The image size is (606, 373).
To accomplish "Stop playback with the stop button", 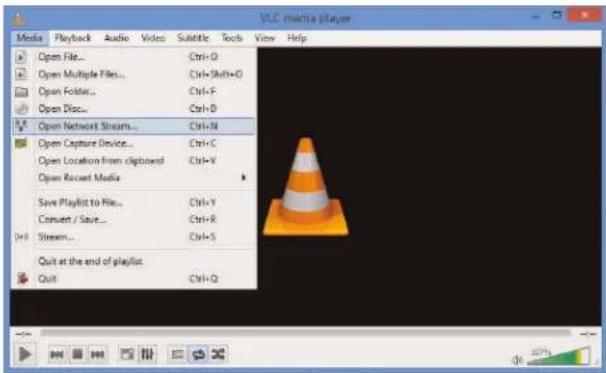I will click(x=77, y=354).
